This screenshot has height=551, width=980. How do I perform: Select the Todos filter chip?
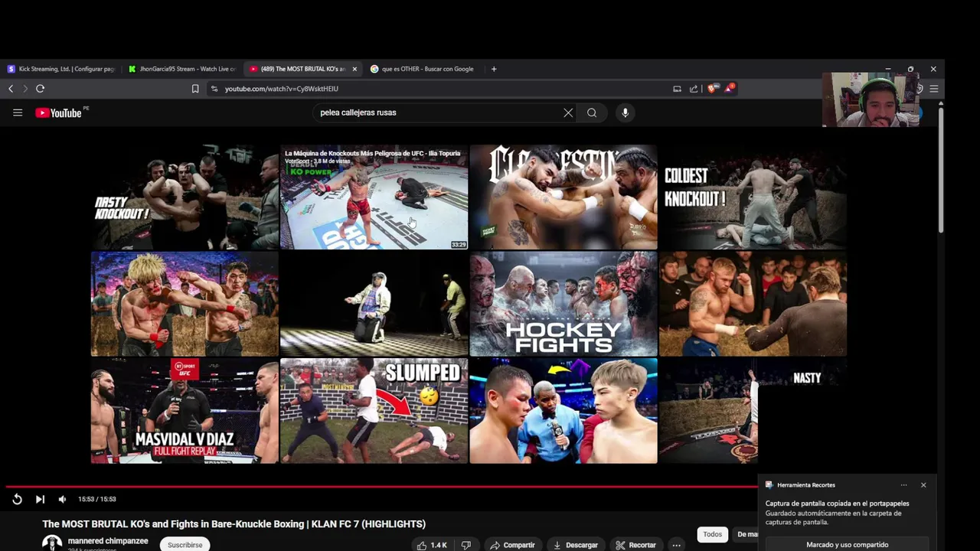[712, 534]
